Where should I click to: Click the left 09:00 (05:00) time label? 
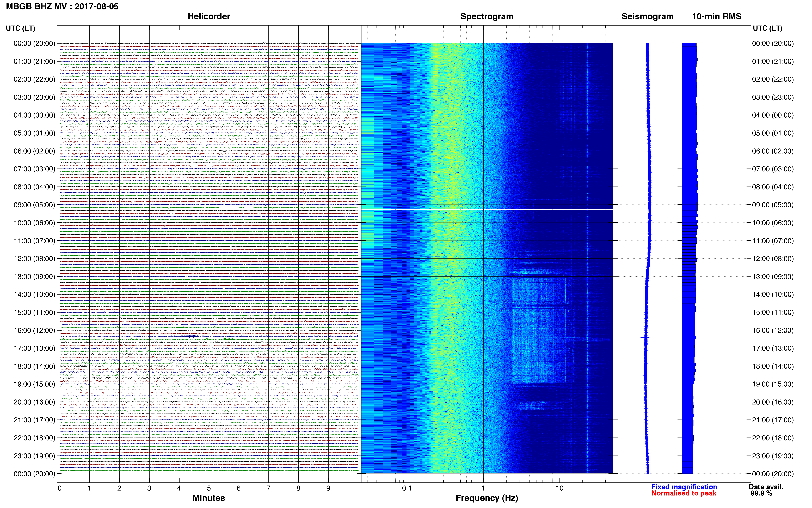coord(34,205)
